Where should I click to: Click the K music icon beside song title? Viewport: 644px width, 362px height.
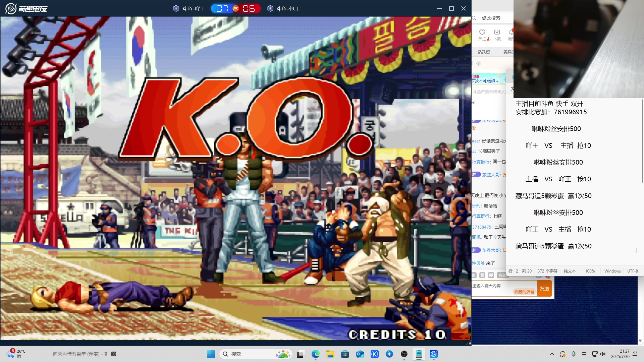click(x=114, y=354)
